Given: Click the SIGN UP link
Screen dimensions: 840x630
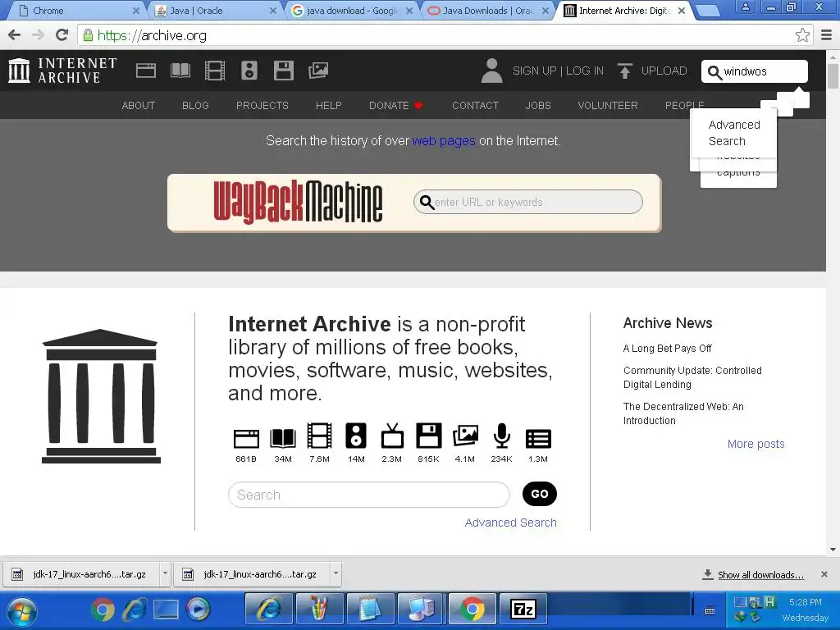Looking at the screenshot, I should click(x=534, y=71).
